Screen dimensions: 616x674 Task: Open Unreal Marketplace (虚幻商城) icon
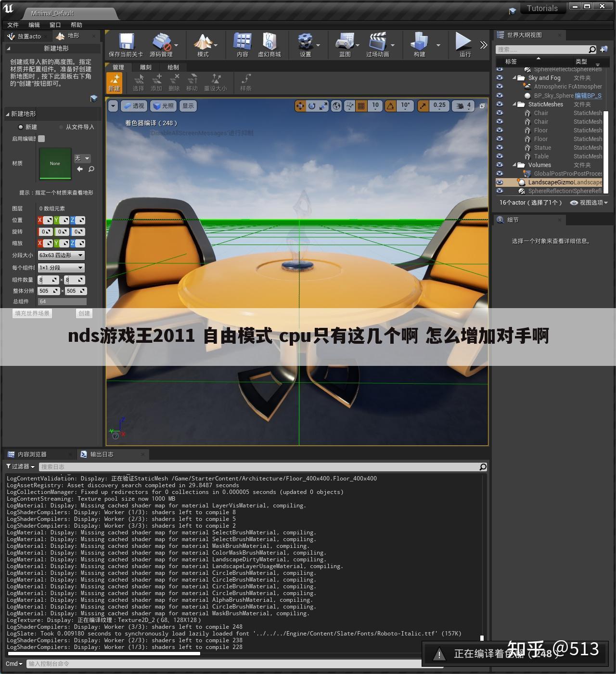coord(269,42)
